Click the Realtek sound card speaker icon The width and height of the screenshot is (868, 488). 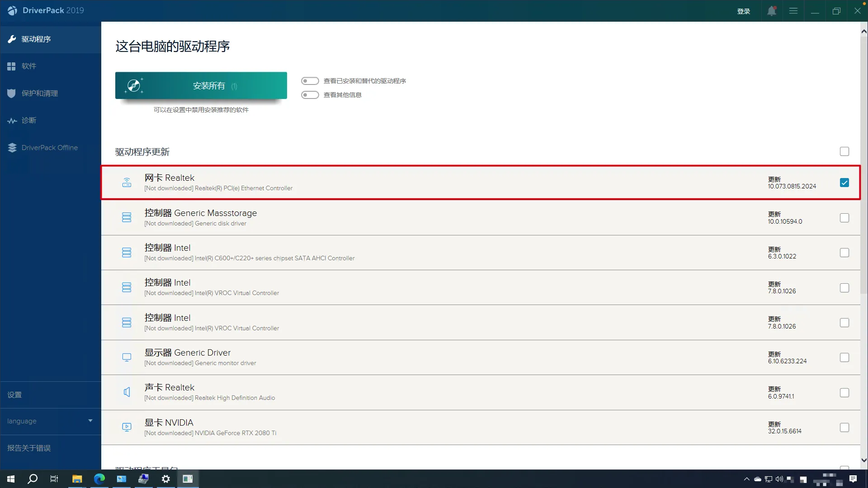pos(127,392)
